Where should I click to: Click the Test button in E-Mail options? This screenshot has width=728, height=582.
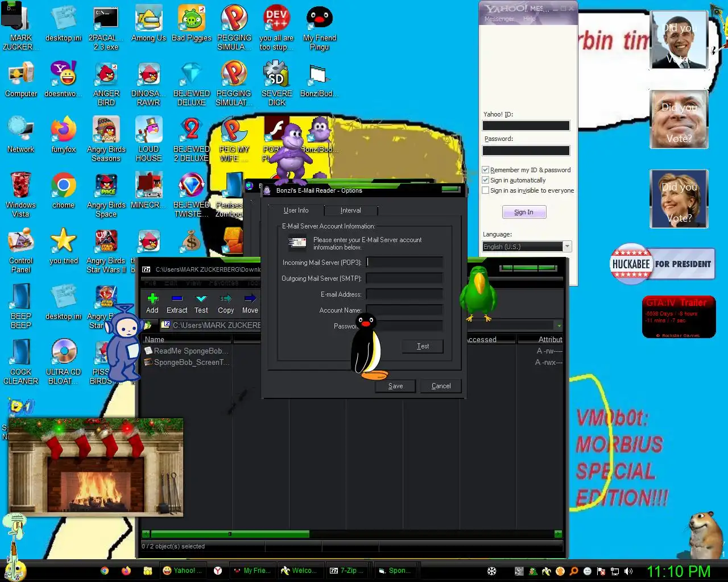coord(423,346)
